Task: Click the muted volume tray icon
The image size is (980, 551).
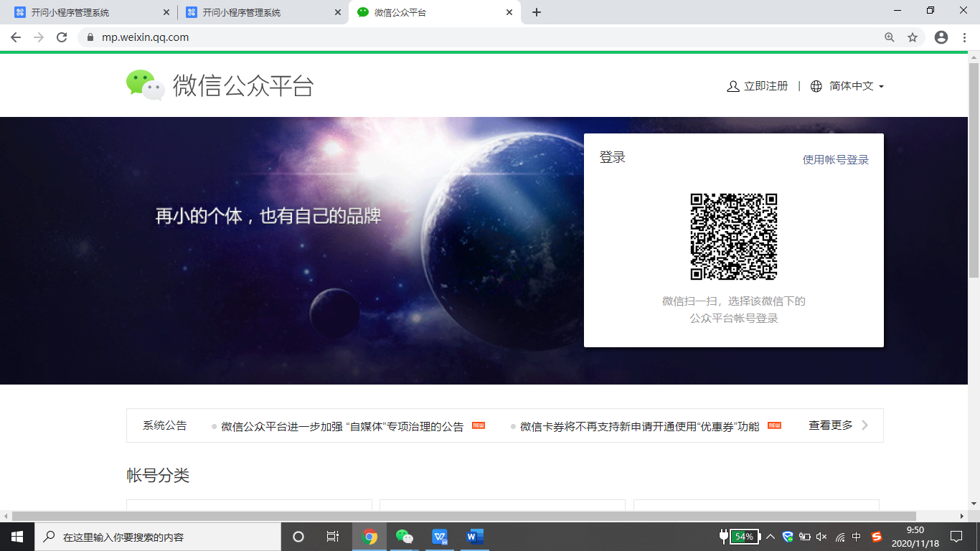Action: coord(822,537)
